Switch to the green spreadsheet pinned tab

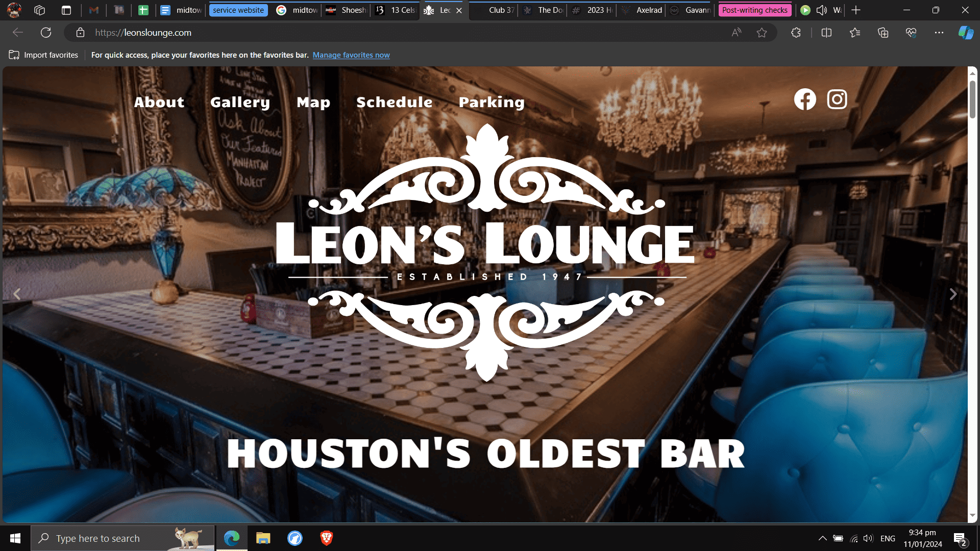pyautogui.click(x=143, y=10)
